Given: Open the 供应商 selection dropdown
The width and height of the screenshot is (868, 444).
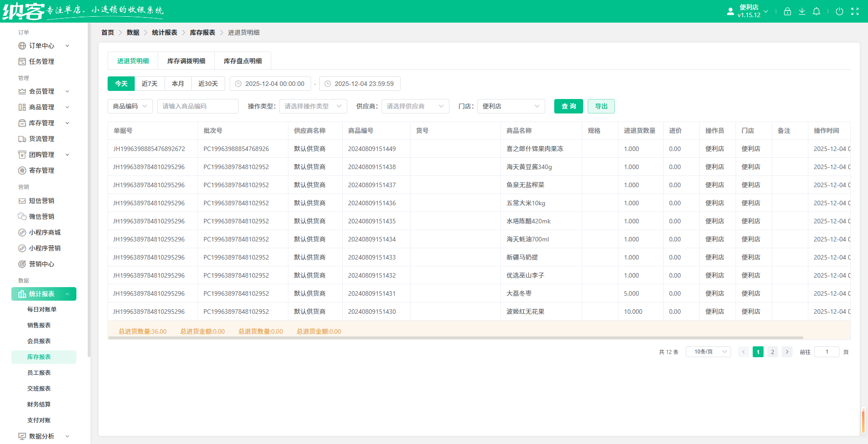Looking at the screenshot, I should [x=415, y=106].
